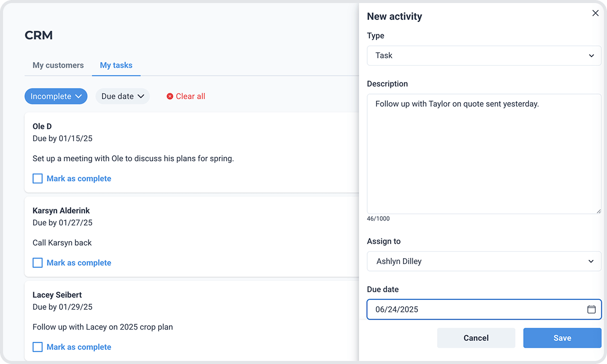Click the chevron on the Due date filter
Viewport: 607px width, 364px height.
coord(141,96)
